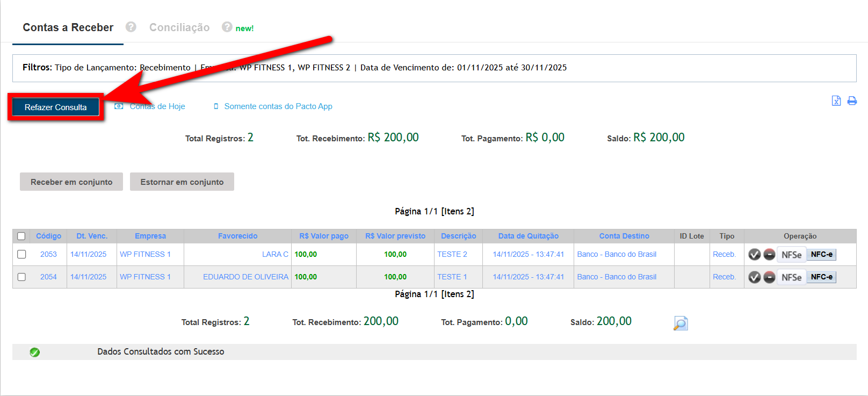Open help icon beside Conciliação
This screenshot has width=868, height=396.
tap(227, 27)
